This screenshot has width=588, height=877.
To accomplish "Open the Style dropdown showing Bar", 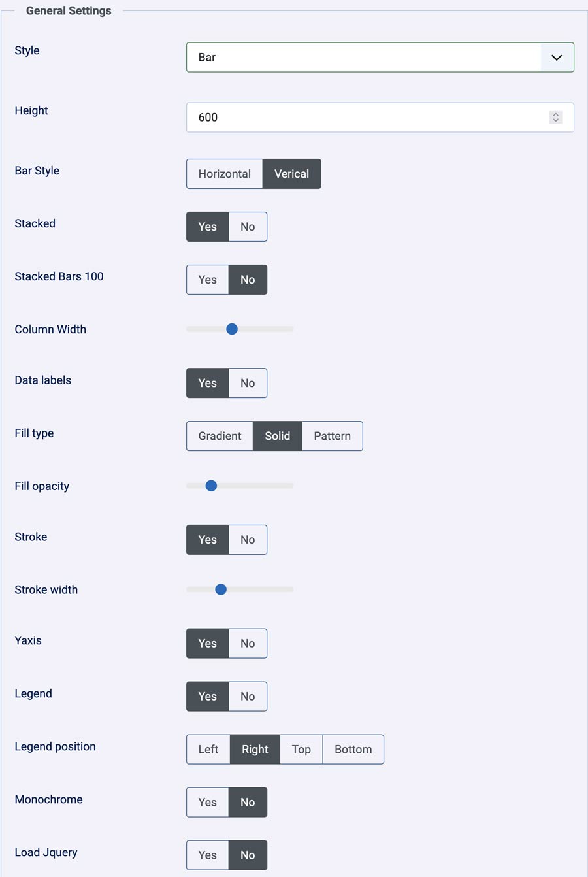I will [380, 58].
